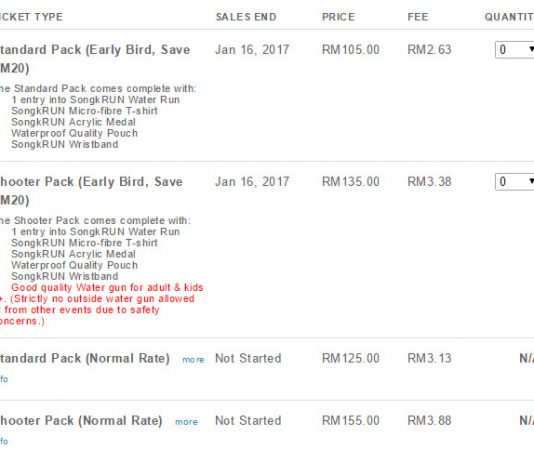Screen dimensions: 534x462
Task: Click the RM155.00 price value
Action: tap(350, 421)
